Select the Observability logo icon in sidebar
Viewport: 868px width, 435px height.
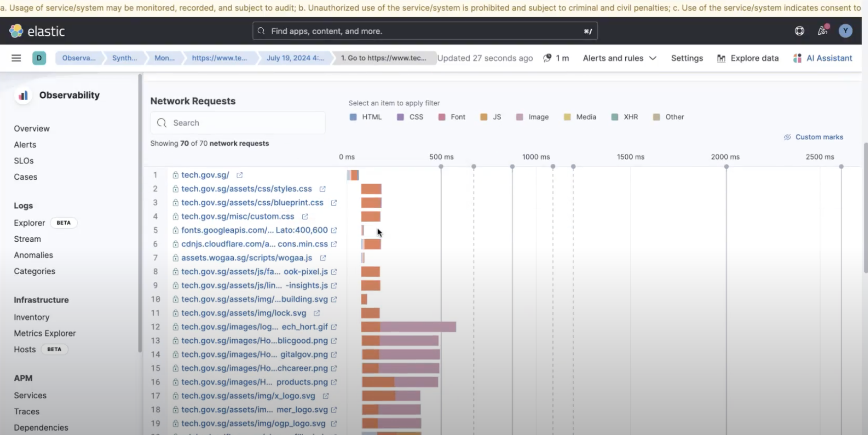23,95
